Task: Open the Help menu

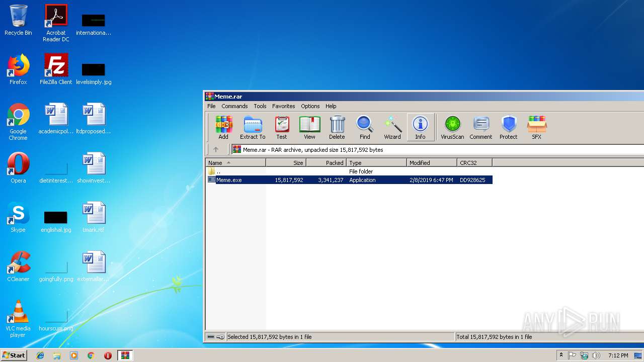Action: [331, 106]
